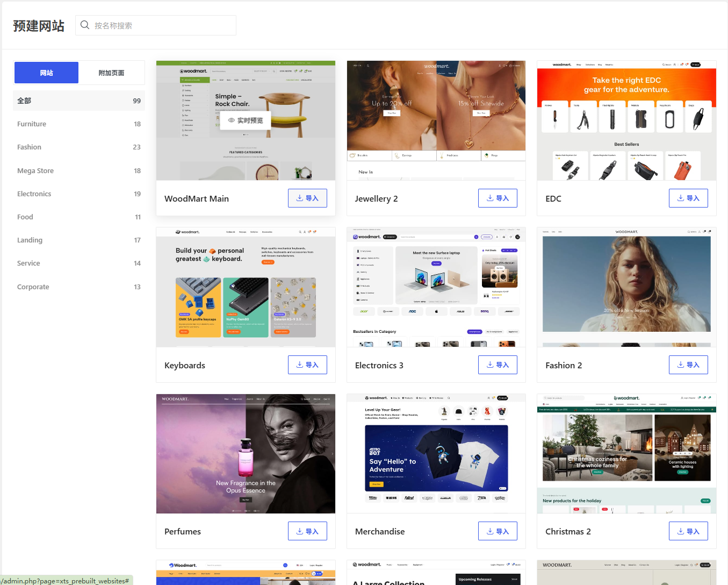
Task: Click the 预建网站 page heading
Action: [x=39, y=26]
